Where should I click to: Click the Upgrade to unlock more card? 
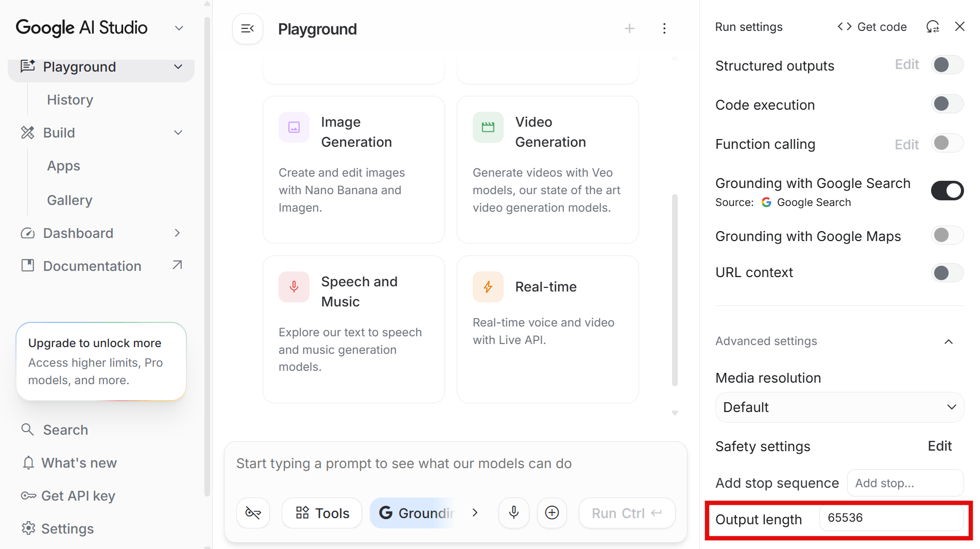click(x=101, y=362)
